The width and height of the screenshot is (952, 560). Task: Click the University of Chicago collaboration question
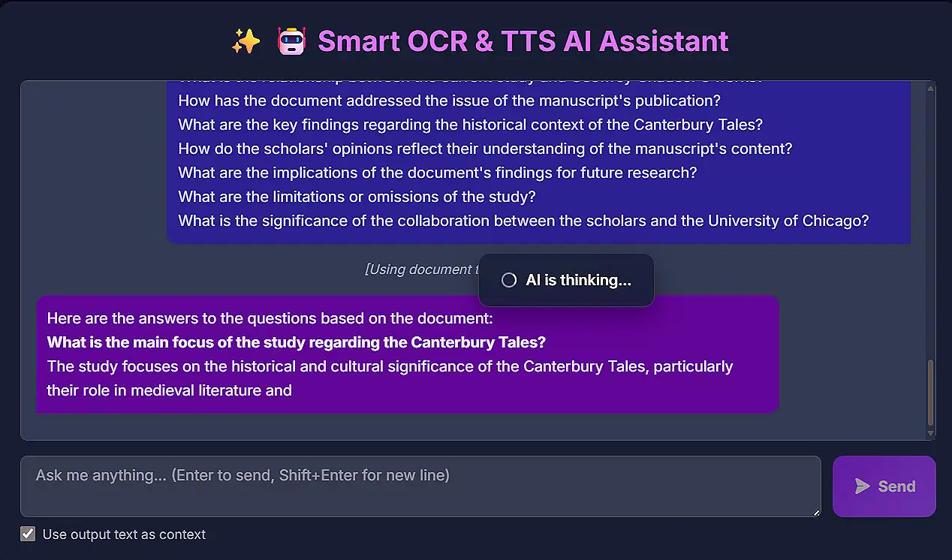point(523,221)
